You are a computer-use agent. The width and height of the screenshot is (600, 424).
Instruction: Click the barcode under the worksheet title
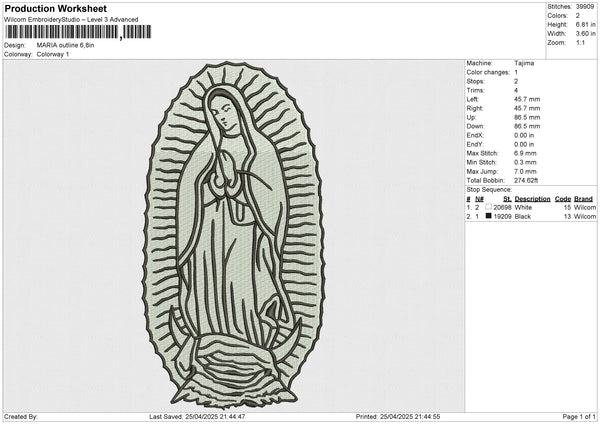(60, 33)
